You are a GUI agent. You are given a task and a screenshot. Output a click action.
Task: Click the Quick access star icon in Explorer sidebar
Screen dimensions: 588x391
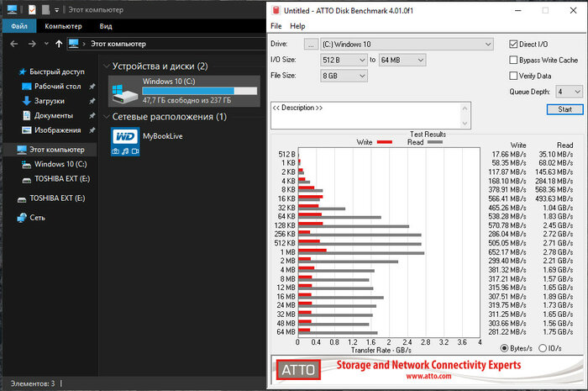23,71
